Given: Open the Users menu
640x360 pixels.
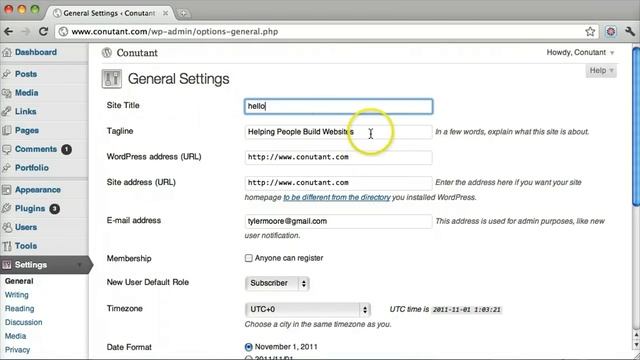Looking at the screenshot, I should pos(26,227).
